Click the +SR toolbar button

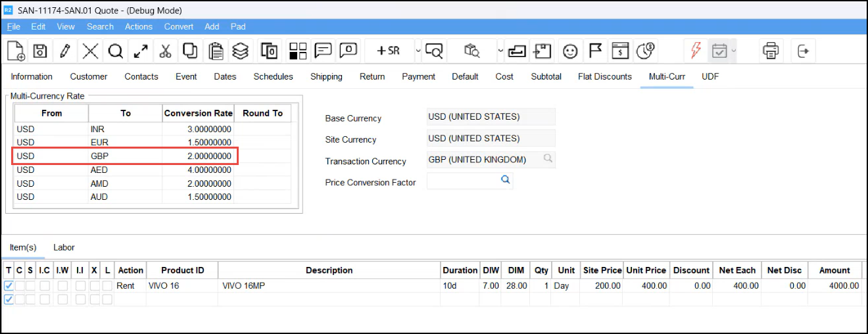click(x=389, y=51)
